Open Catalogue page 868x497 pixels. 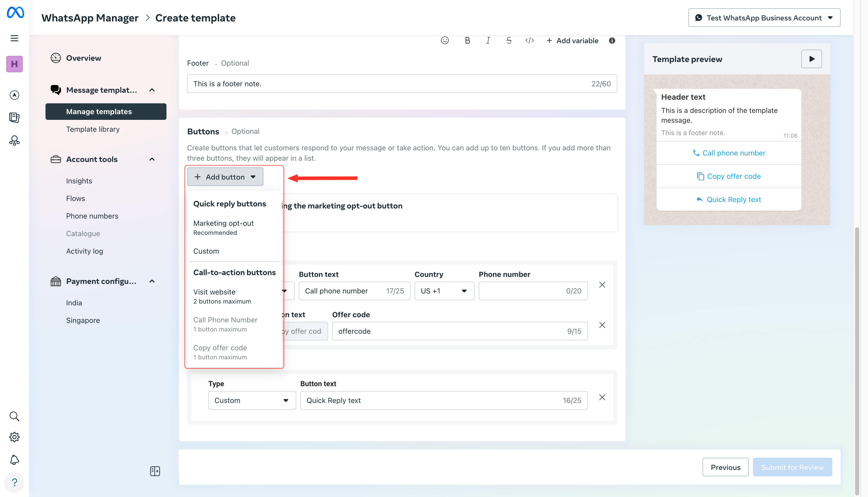click(x=83, y=234)
